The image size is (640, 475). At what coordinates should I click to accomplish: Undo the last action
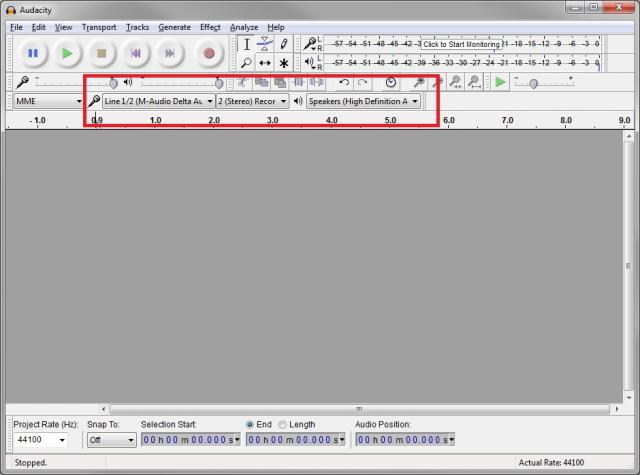pos(344,82)
